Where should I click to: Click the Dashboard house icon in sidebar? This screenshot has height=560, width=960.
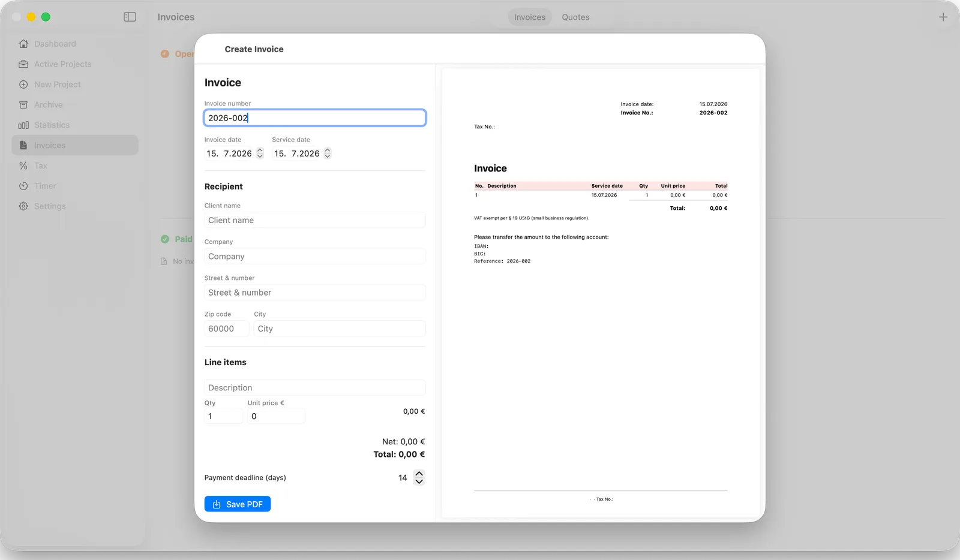pyautogui.click(x=23, y=44)
